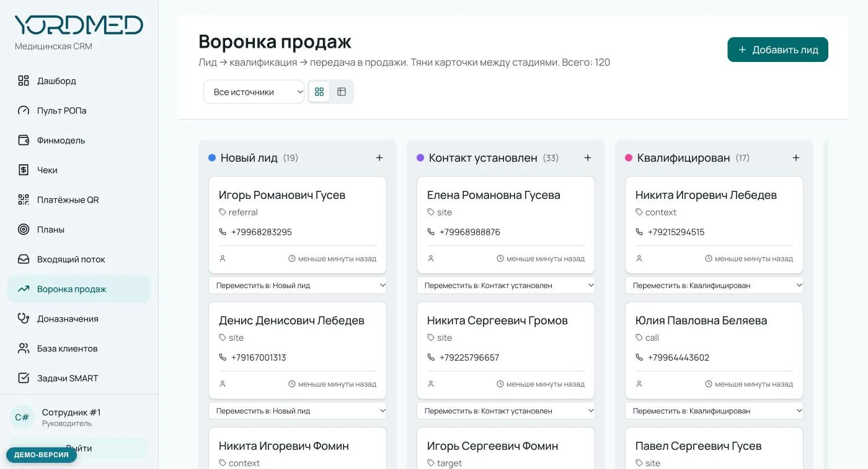Click phone number +79968988876
The height and width of the screenshot is (469, 868).
point(469,232)
